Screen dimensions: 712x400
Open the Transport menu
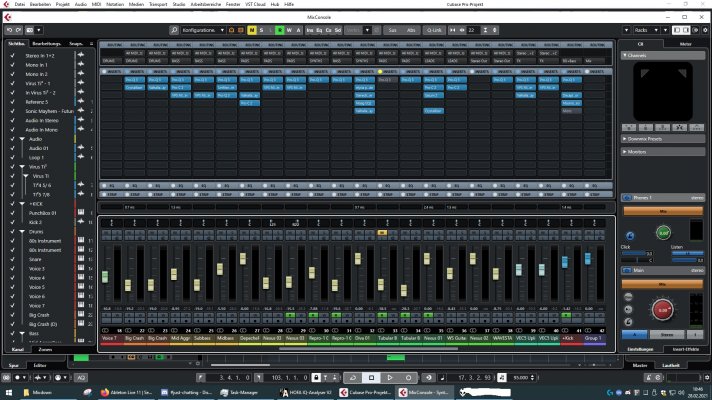tap(158, 4)
